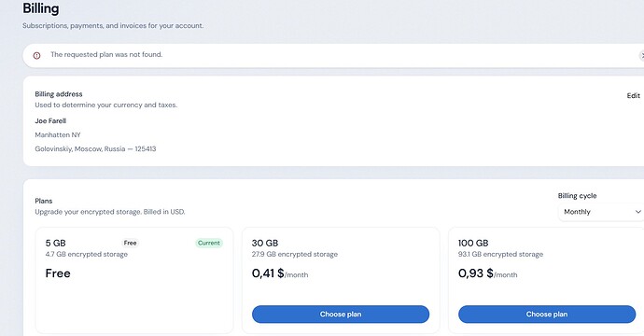This screenshot has height=336, width=644.
Task: Click the 100 GB plan title
Action: 473,244
